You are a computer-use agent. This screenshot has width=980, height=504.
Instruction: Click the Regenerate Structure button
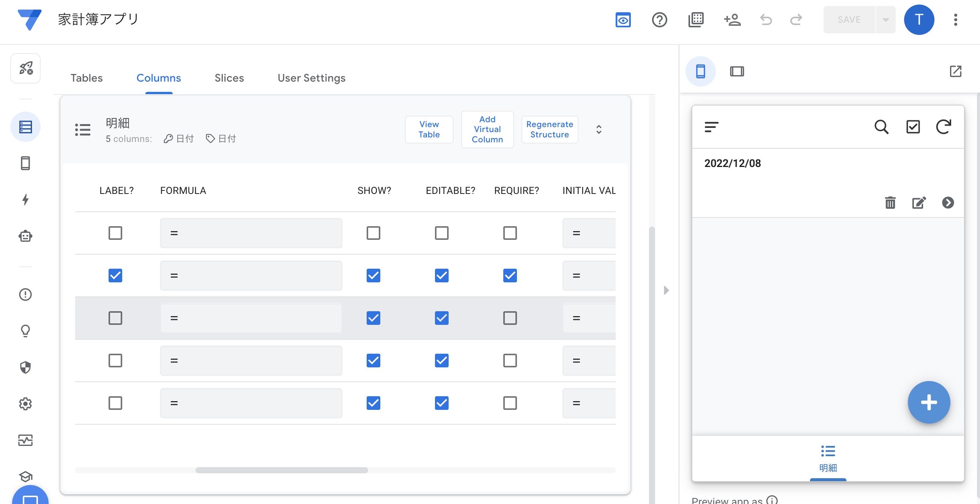point(549,129)
